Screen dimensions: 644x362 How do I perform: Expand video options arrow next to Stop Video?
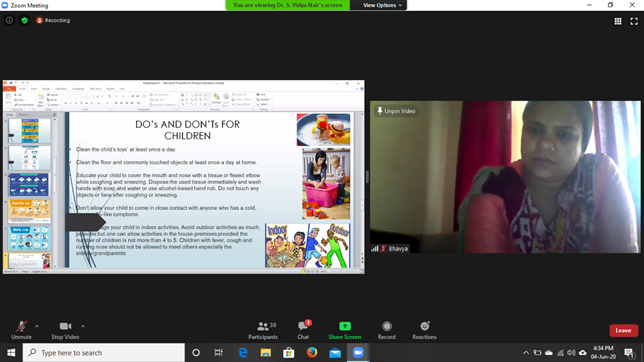pos(83,326)
